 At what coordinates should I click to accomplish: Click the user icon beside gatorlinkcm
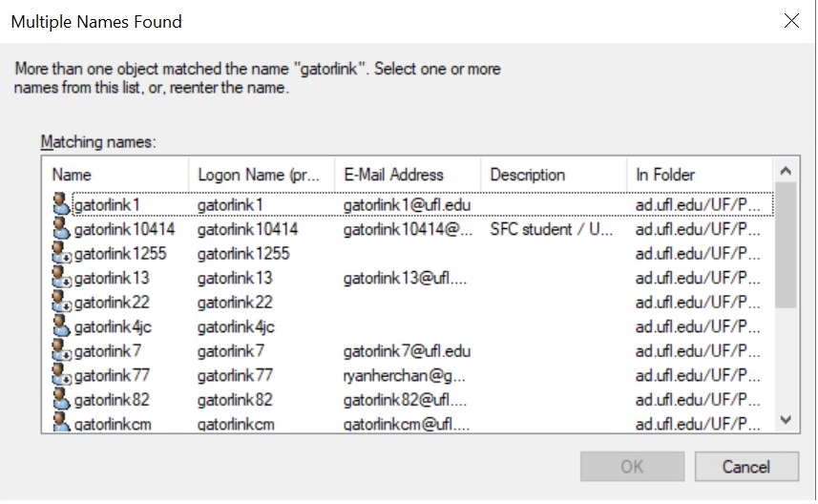coord(61,422)
